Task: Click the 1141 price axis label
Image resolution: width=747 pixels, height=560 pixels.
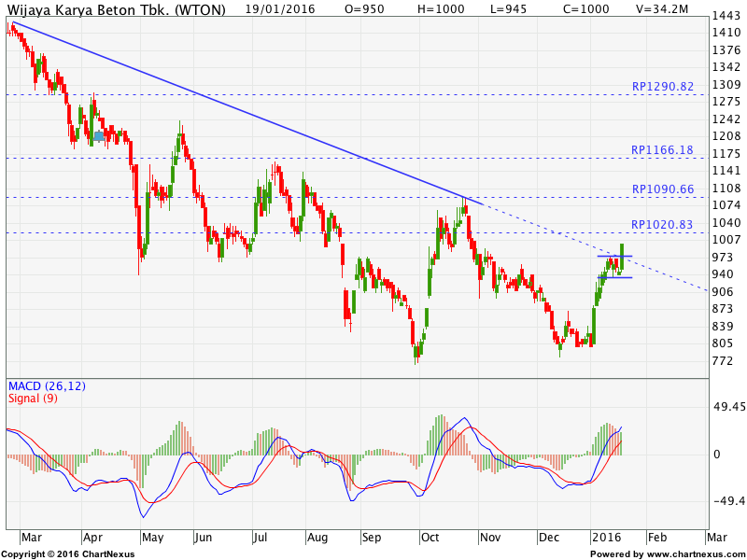Action: (726, 170)
